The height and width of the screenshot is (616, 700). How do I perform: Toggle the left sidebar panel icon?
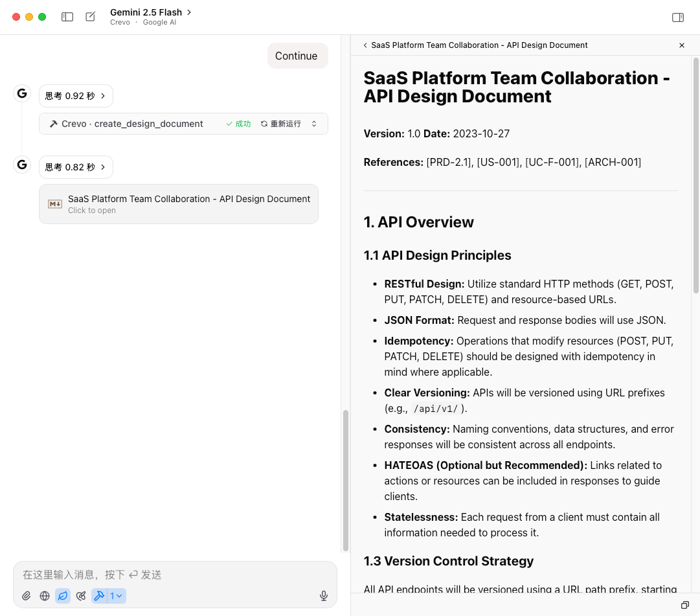coord(67,17)
